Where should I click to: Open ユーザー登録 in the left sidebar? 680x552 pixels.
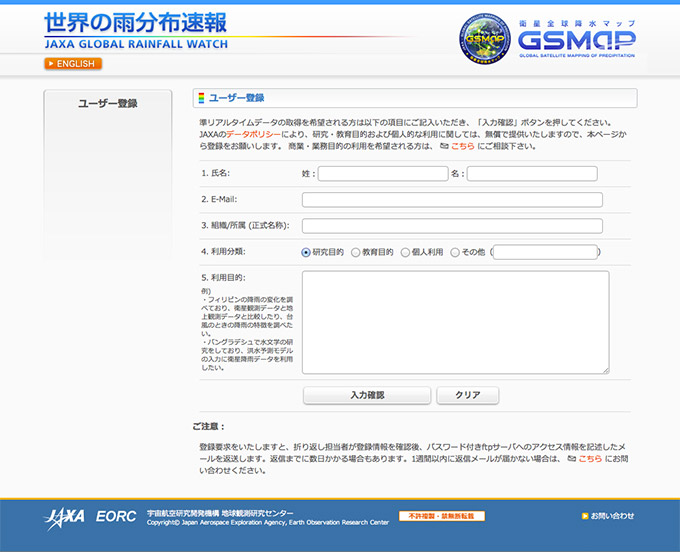(108, 103)
